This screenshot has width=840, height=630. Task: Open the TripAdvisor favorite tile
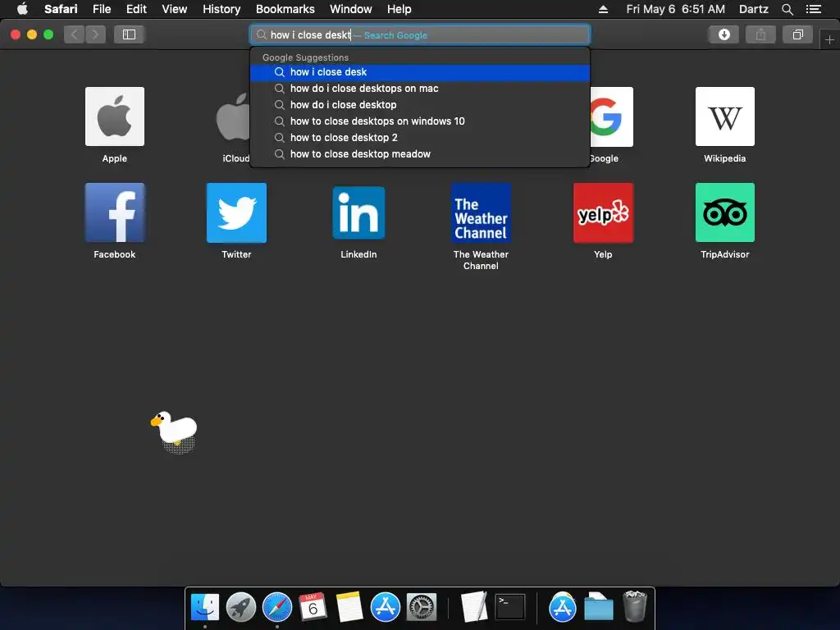[x=725, y=212]
